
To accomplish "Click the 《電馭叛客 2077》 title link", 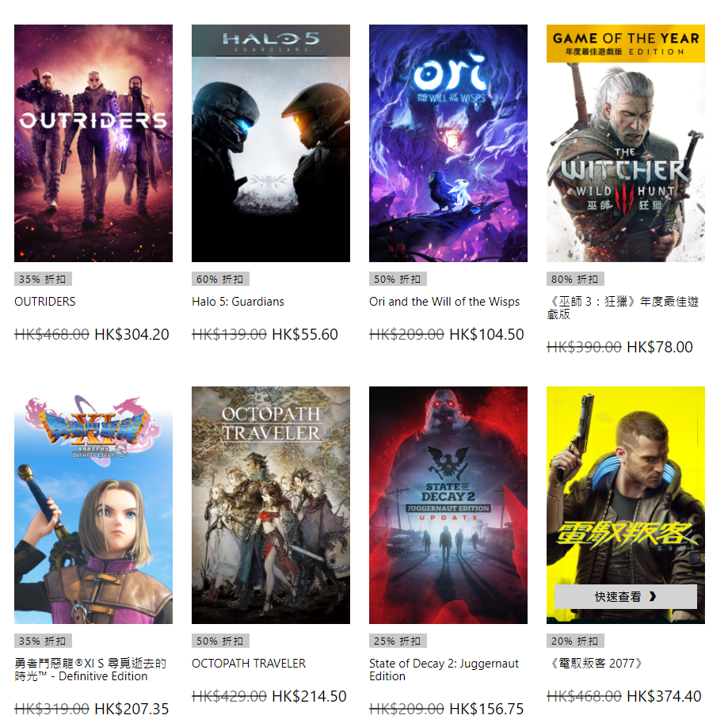I will tap(597, 664).
